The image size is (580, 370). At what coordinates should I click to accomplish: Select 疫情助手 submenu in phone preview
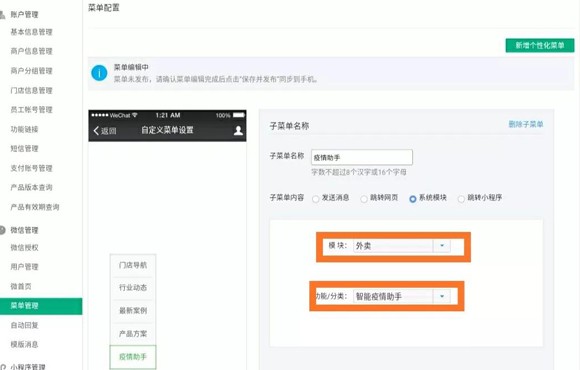[x=133, y=357]
